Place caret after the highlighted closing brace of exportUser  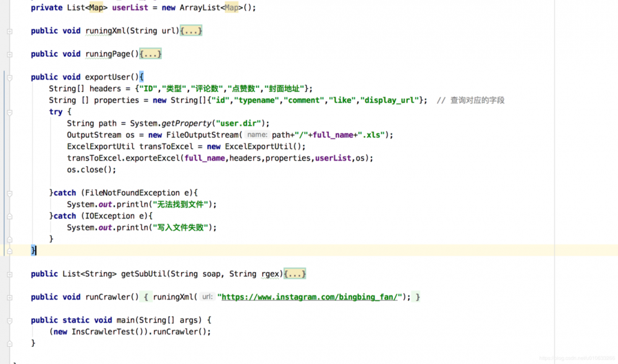[36, 250]
